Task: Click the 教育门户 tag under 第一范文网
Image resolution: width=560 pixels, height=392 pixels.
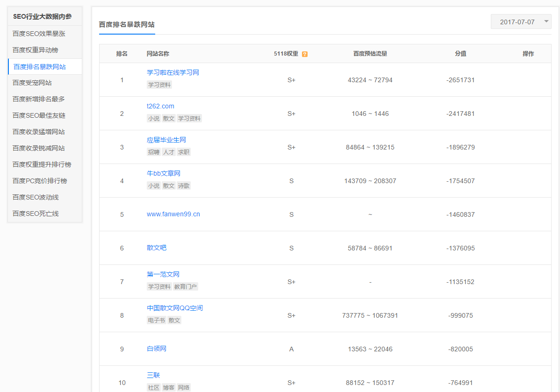Action: coord(186,287)
